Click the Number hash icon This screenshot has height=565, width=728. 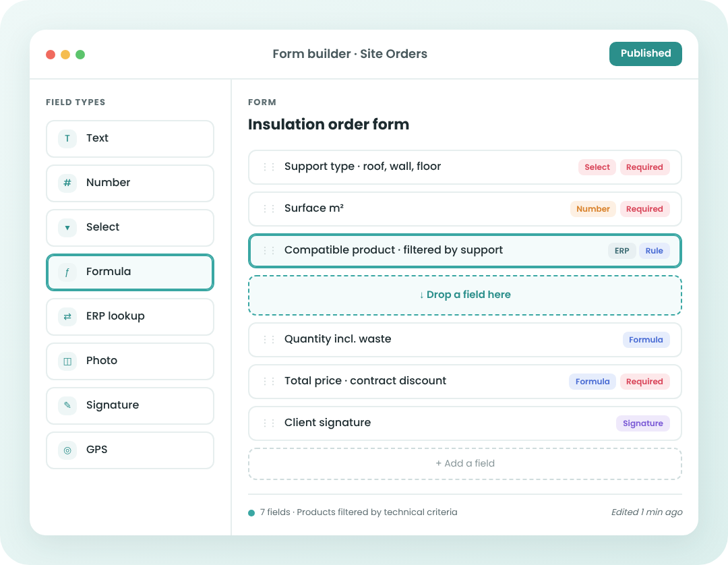(67, 183)
